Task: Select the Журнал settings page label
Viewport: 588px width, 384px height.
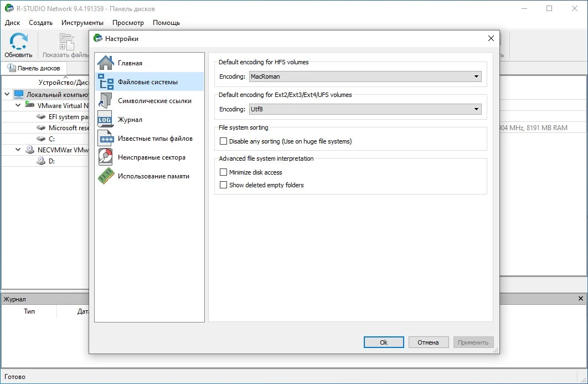Action: [130, 119]
